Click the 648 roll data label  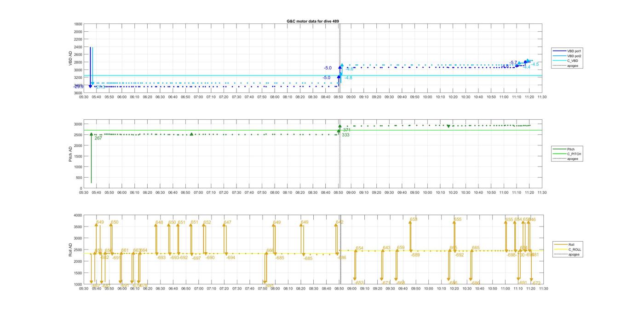[x=159, y=222]
